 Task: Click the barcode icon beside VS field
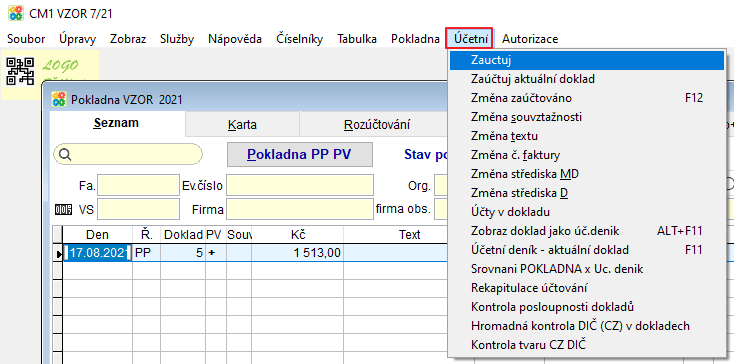(x=63, y=210)
